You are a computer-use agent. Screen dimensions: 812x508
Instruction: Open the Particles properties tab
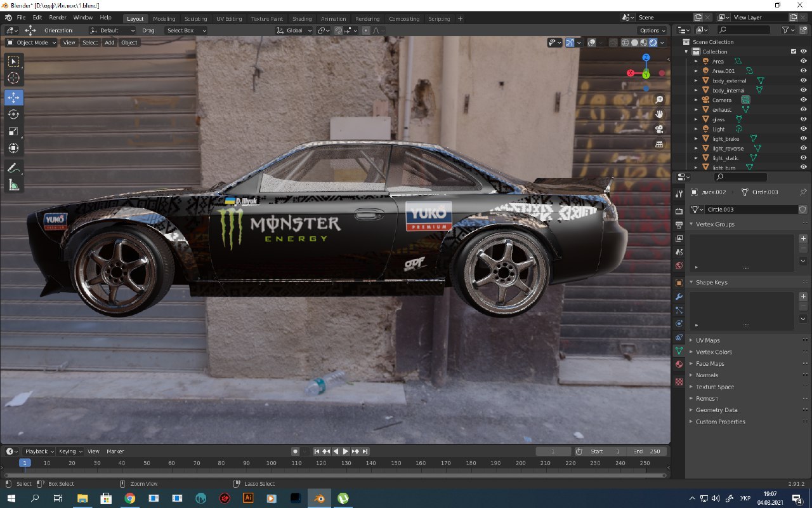pos(679,311)
